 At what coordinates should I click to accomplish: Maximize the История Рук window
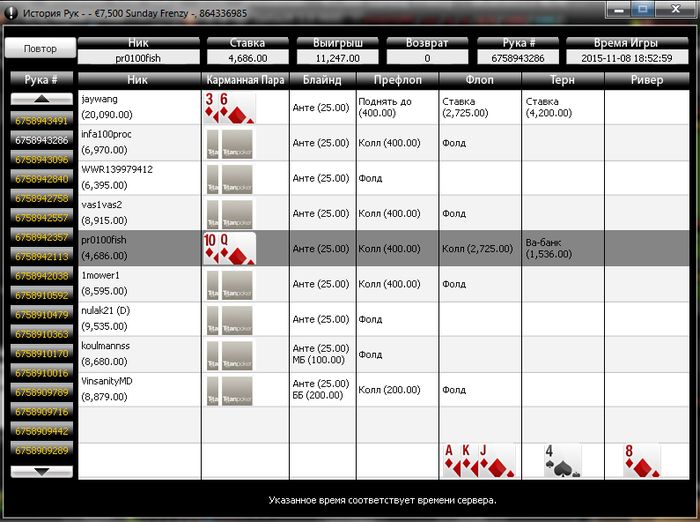642,9
